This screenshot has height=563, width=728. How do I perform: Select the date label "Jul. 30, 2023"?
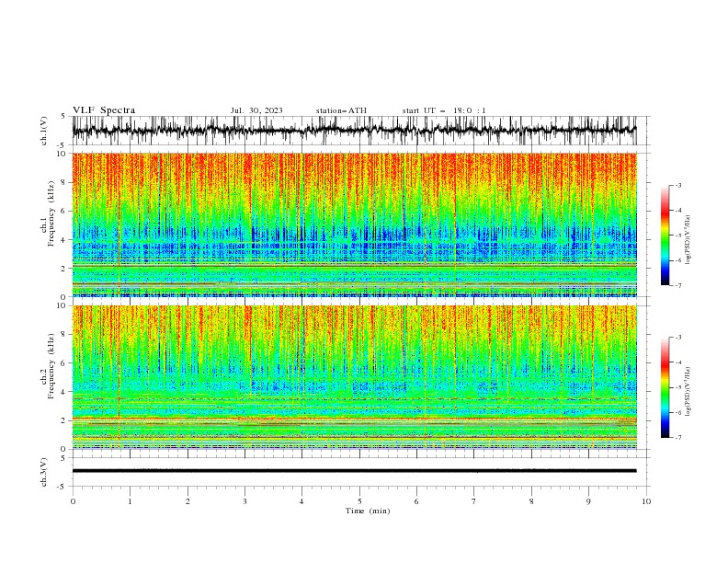(256, 110)
